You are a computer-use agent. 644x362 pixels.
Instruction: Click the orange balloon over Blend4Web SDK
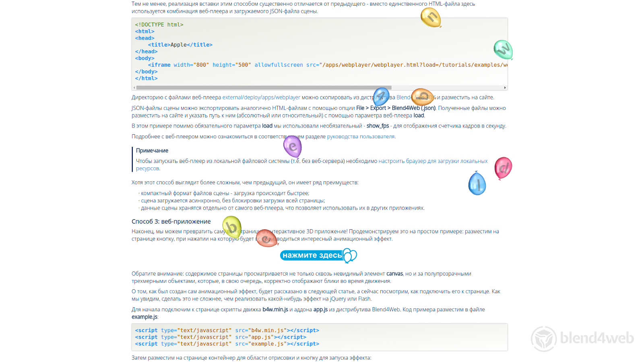422,97
